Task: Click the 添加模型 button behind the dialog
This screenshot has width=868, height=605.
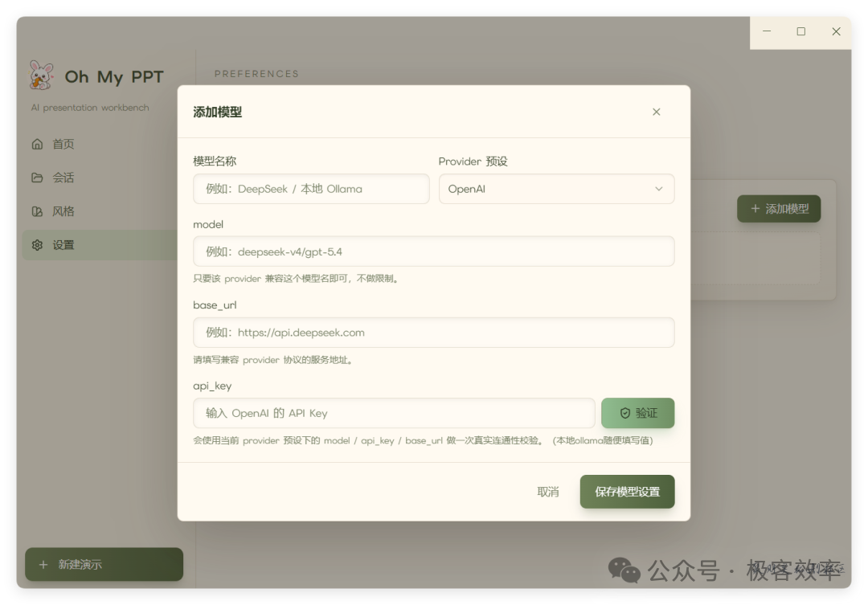Action: pyautogui.click(x=779, y=209)
